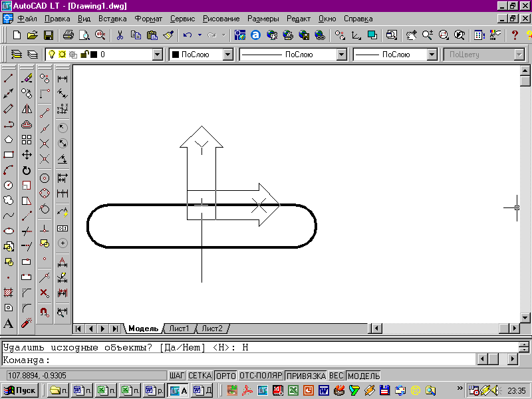Open the undo history dropdown arrow
Viewport: 532px width, 399px height.
(199, 35)
